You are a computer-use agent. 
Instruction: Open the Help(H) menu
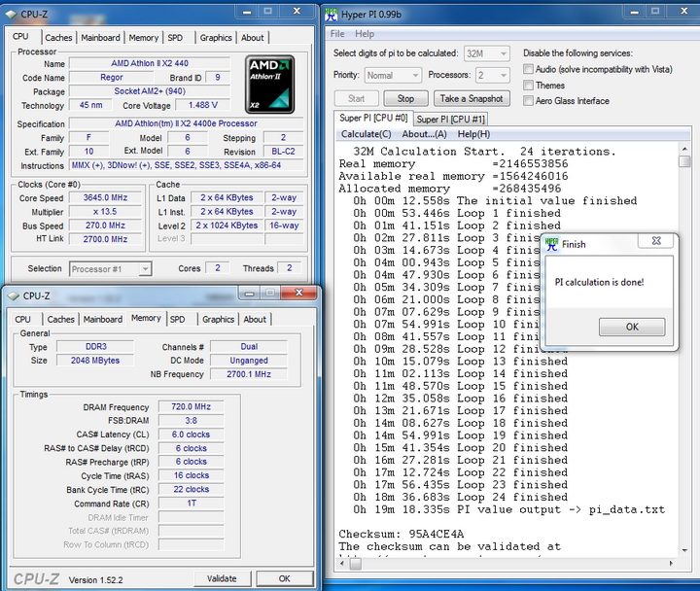click(473, 134)
